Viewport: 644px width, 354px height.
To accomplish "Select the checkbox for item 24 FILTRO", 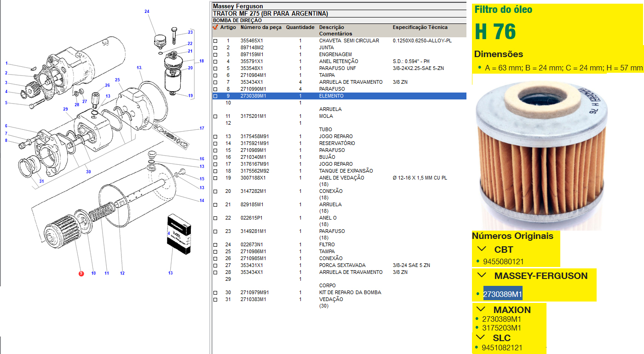I will [215, 245].
